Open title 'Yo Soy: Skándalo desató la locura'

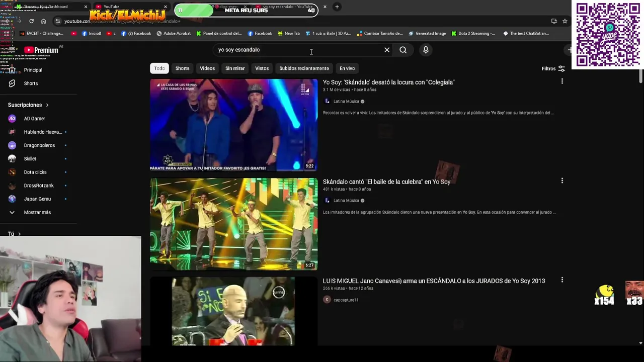point(388,82)
